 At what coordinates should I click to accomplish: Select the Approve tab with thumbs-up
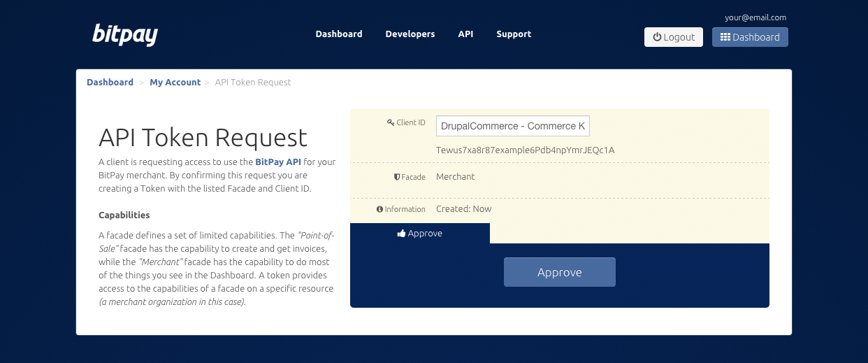tap(420, 234)
